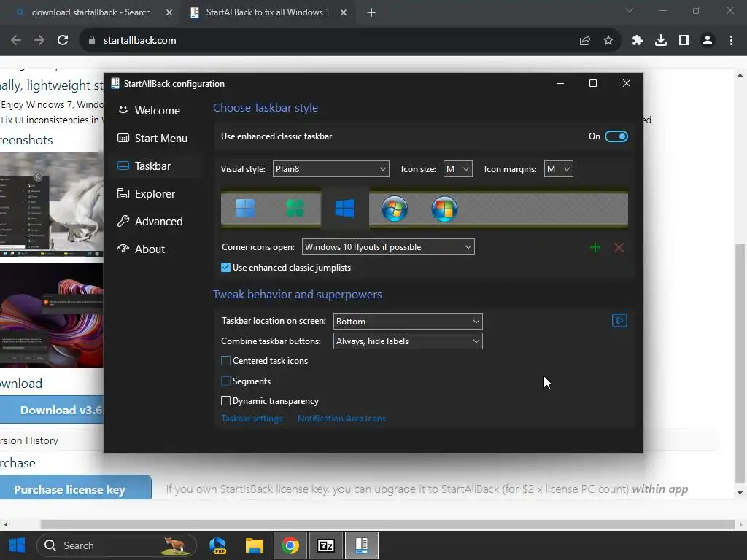Click StartAllBack taskbar button
The height and width of the screenshot is (560, 747).
tap(362, 545)
